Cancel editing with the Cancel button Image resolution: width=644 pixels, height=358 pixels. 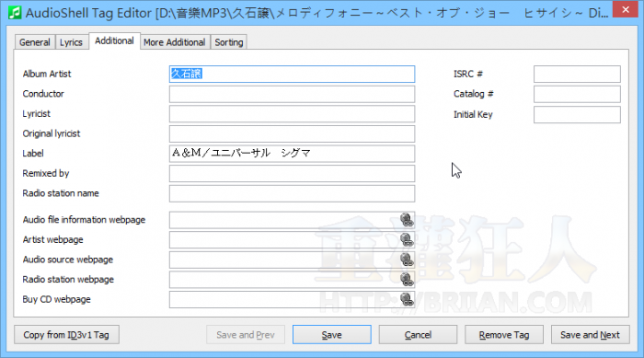[x=418, y=335]
